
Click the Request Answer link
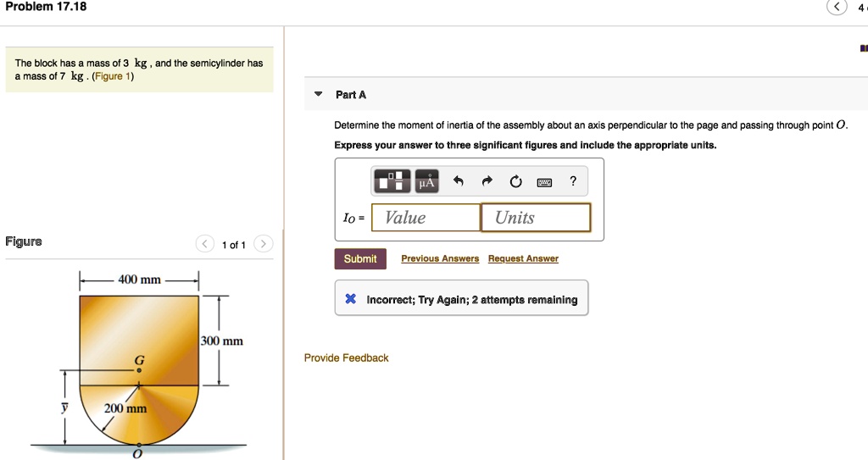coord(523,258)
